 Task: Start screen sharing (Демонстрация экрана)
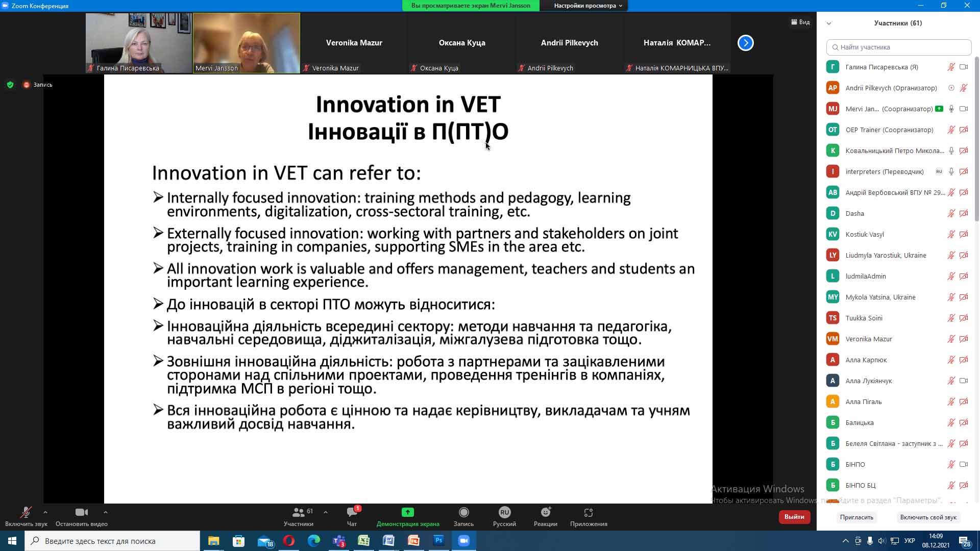(x=407, y=513)
